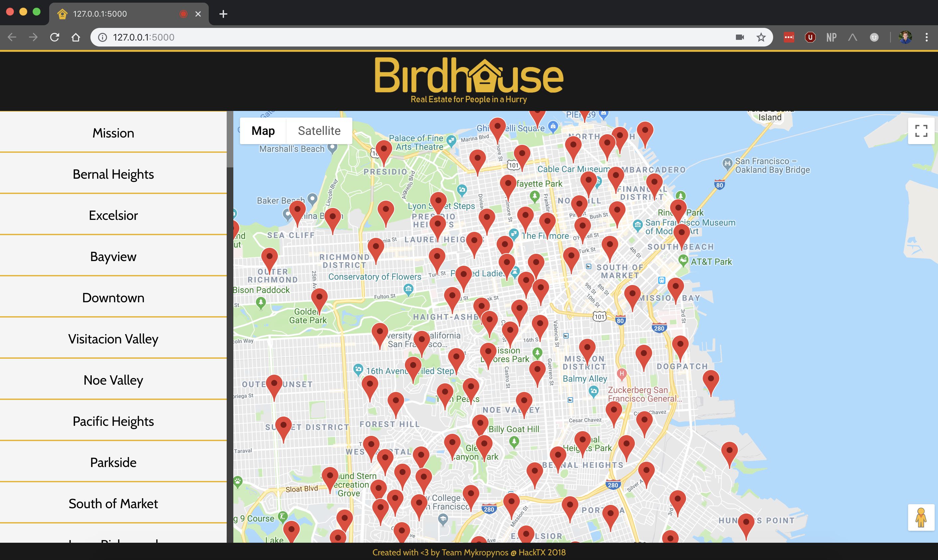The width and height of the screenshot is (938, 560).
Task: Go forward in browser history
Action: (x=33, y=37)
